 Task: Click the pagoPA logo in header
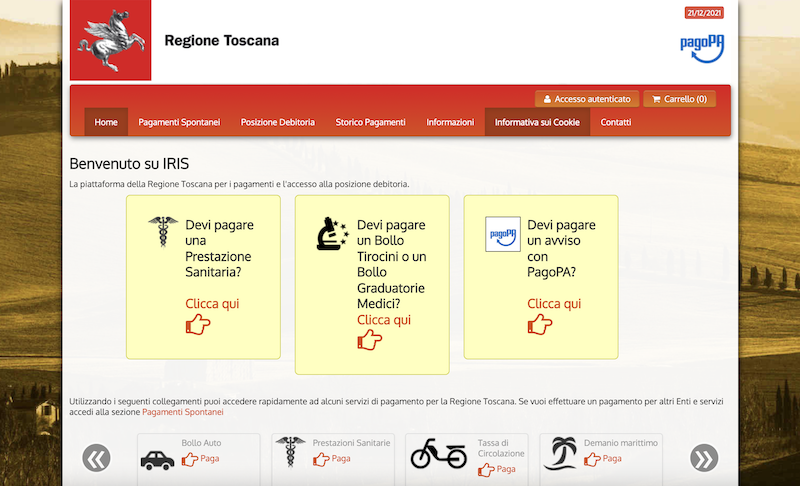[x=701, y=46]
